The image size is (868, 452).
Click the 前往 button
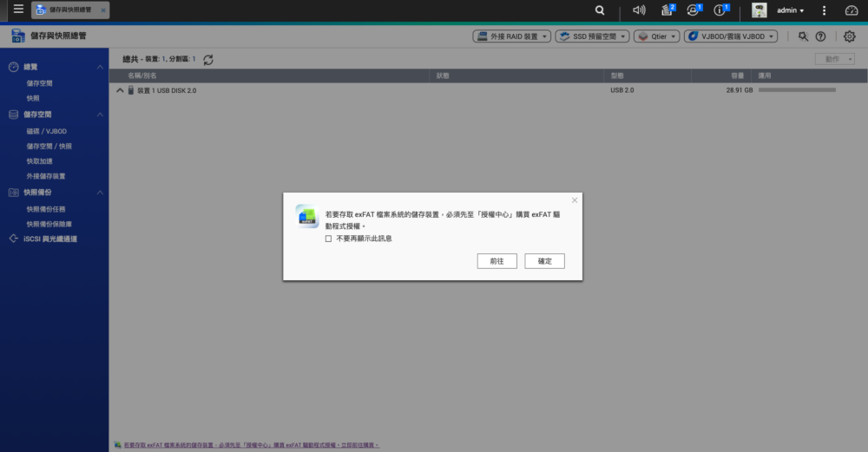(496, 261)
